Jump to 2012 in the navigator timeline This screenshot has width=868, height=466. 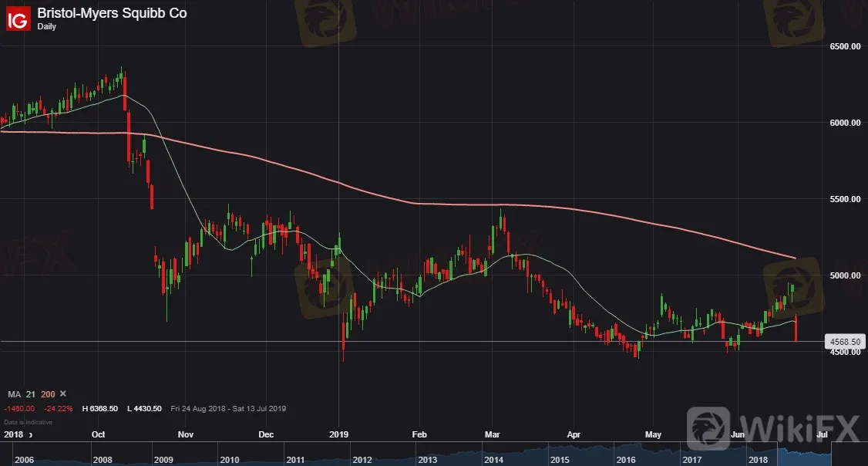tap(361, 460)
